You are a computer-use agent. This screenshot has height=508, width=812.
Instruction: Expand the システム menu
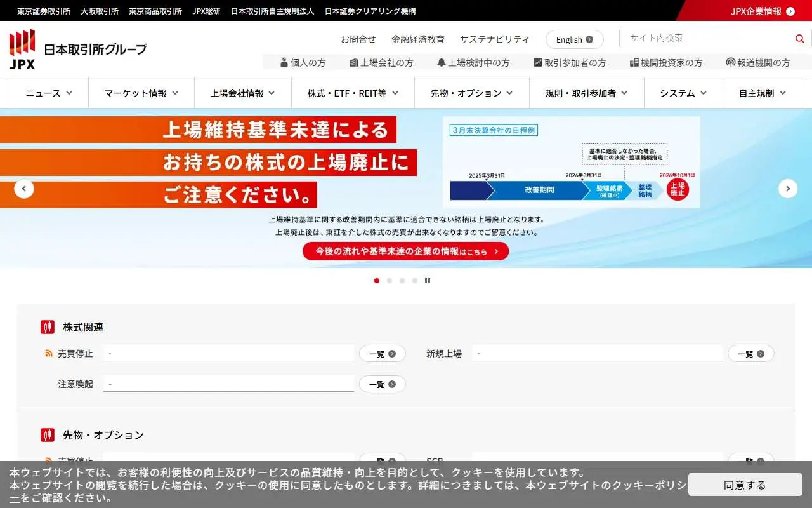click(x=683, y=93)
